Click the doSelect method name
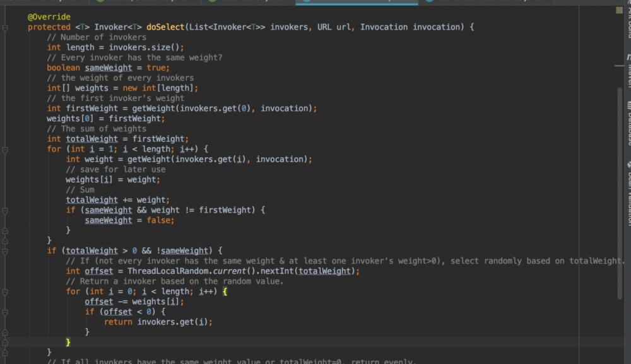This screenshot has width=631, height=364. (165, 27)
